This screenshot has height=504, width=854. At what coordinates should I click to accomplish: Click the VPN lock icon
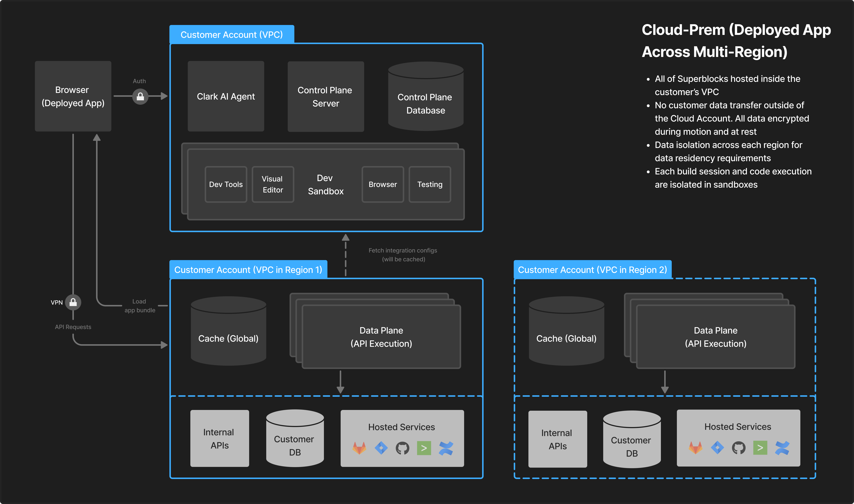73,302
